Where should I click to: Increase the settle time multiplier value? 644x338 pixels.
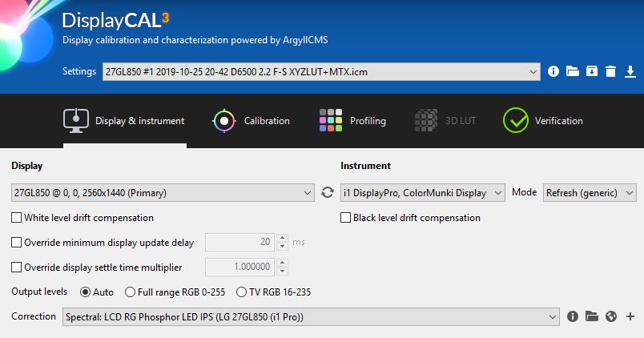click(282, 263)
